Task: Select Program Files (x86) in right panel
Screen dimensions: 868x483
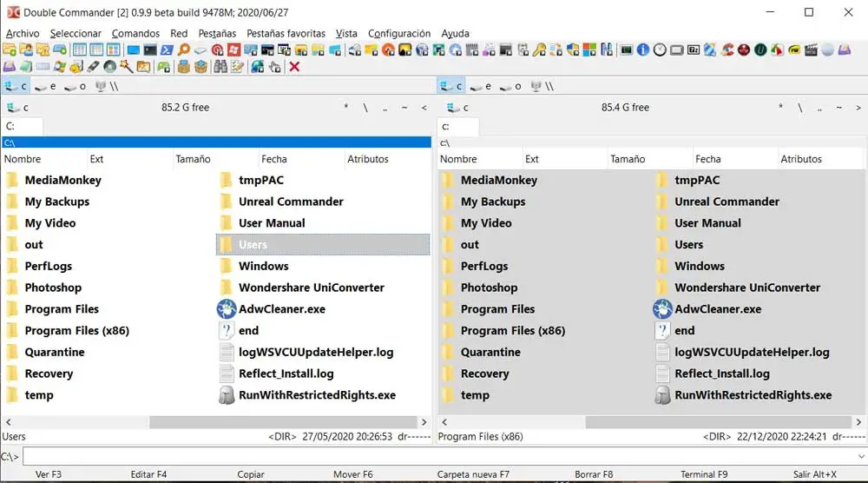Action: coord(513,331)
